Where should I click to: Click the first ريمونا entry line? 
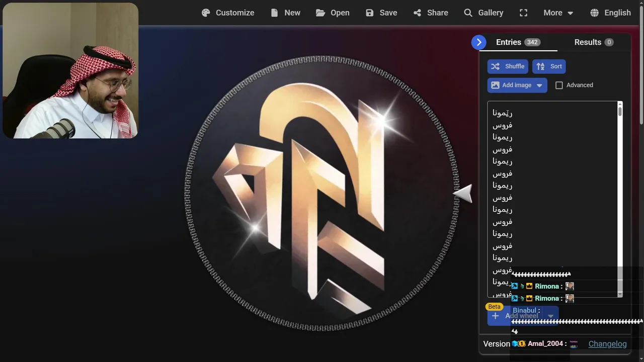point(502,113)
